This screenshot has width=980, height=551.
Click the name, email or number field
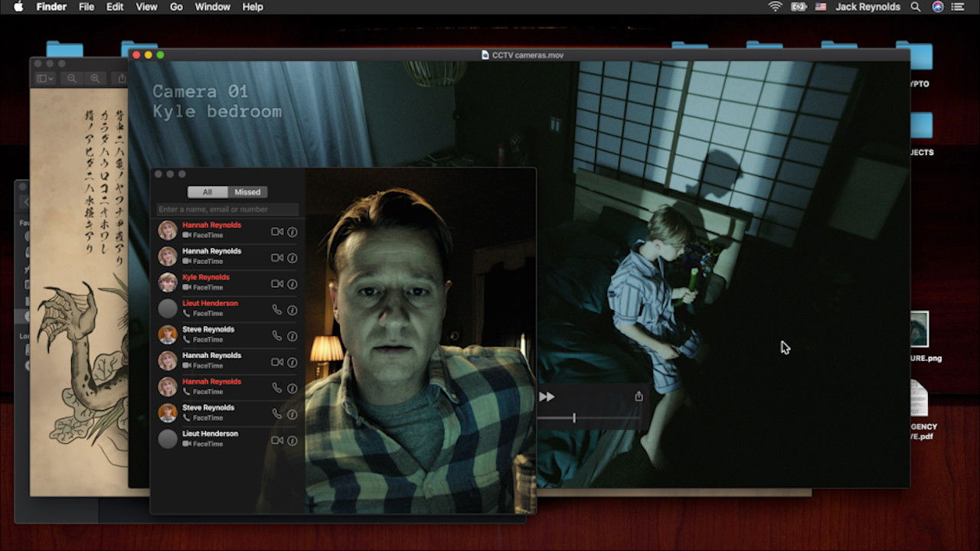click(x=227, y=210)
